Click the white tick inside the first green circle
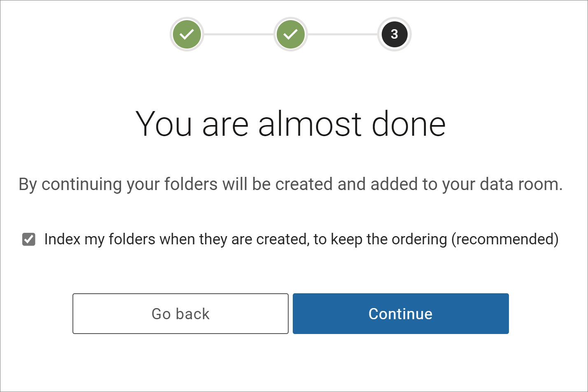This screenshot has width=588, height=392. (x=187, y=34)
